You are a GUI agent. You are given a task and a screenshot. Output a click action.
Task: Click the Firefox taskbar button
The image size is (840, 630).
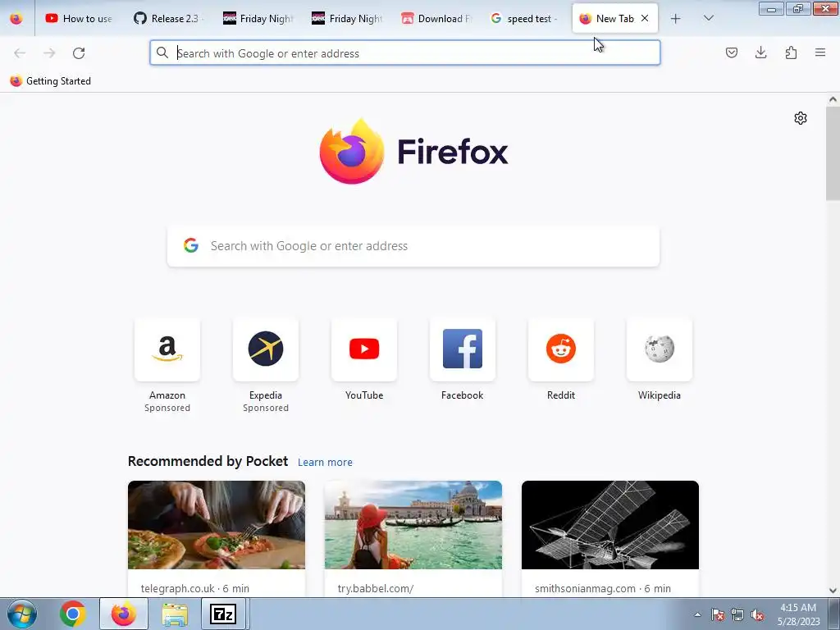124,614
